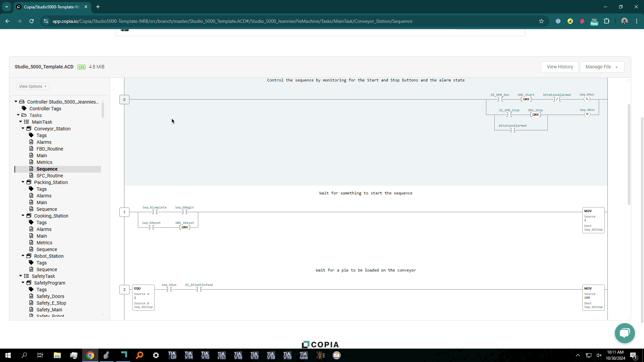Click the View History button

pyautogui.click(x=559, y=67)
